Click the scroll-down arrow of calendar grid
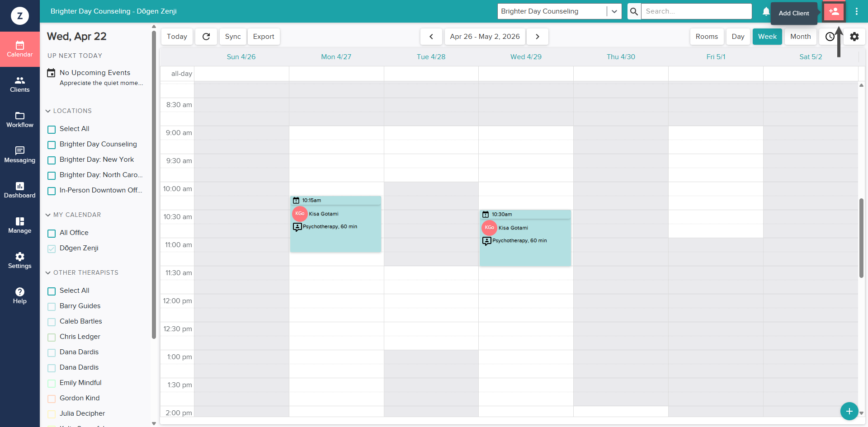Viewport: 868px width, 427px height. pyautogui.click(x=862, y=413)
